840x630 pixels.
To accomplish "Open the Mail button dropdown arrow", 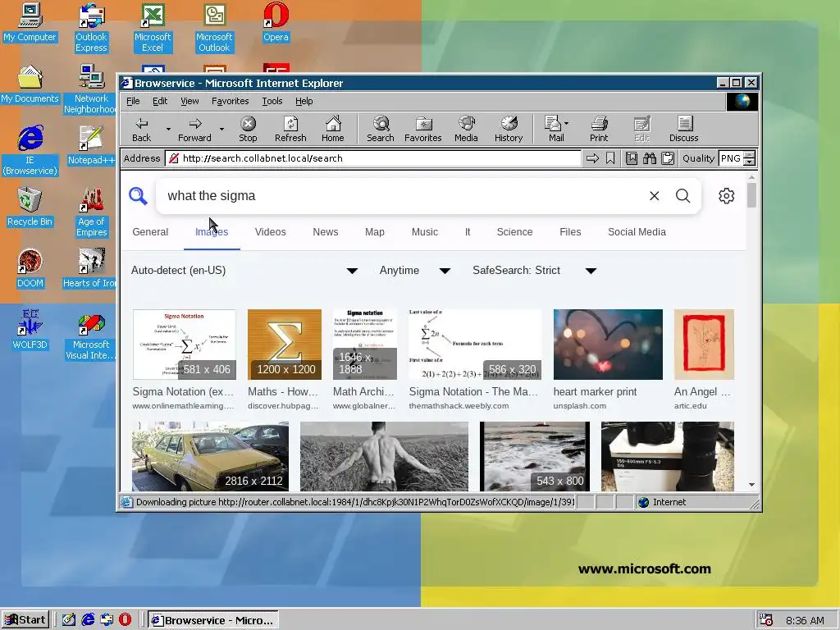I will click(x=567, y=123).
